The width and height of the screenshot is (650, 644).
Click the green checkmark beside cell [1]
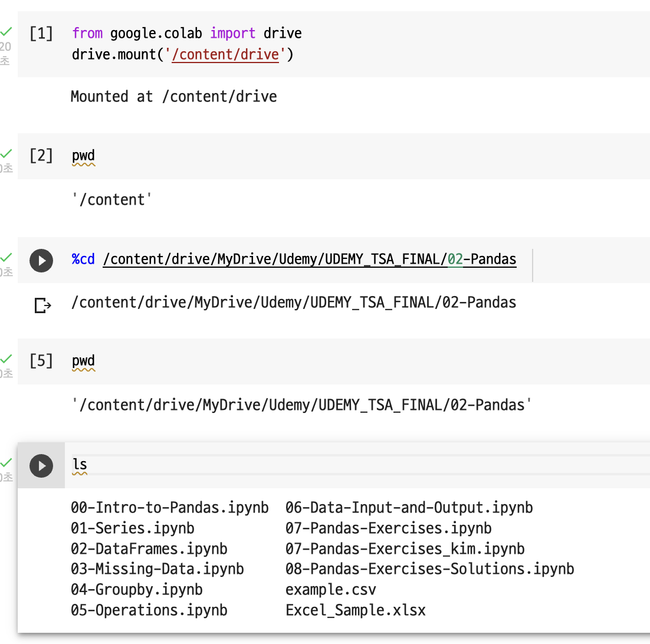[6, 31]
